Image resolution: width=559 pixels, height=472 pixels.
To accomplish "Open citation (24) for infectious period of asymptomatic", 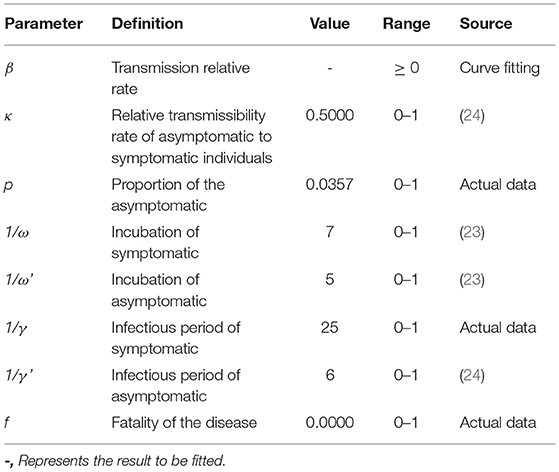I will [x=472, y=375].
